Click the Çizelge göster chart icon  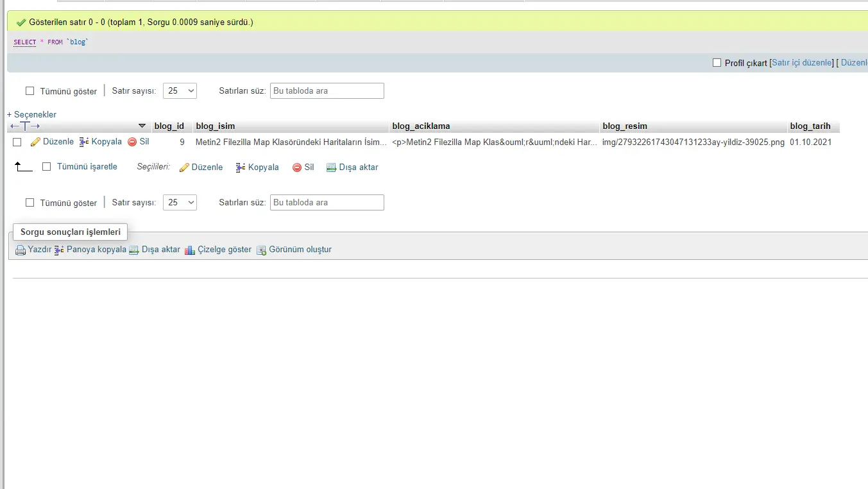pos(190,250)
